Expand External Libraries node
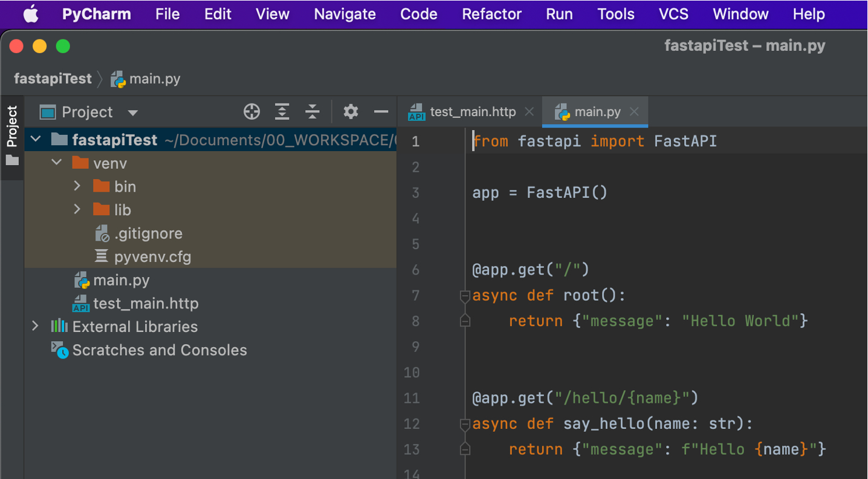868x479 pixels. coord(36,326)
